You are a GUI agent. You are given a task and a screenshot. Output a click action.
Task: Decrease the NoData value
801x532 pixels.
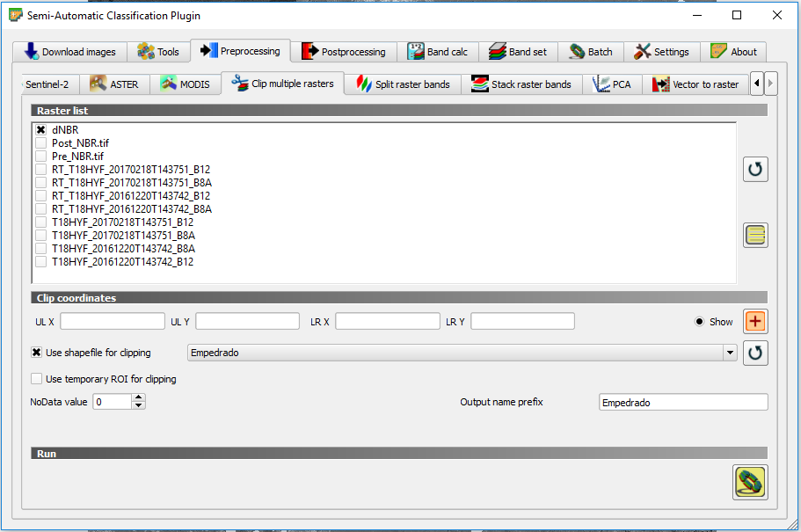click(138, 405)
